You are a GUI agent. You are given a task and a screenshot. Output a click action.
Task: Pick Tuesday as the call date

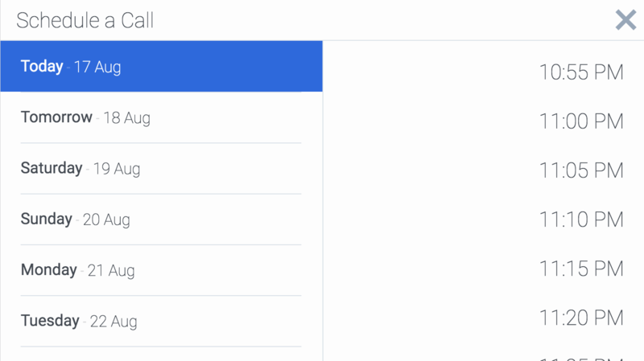point(50,321)
